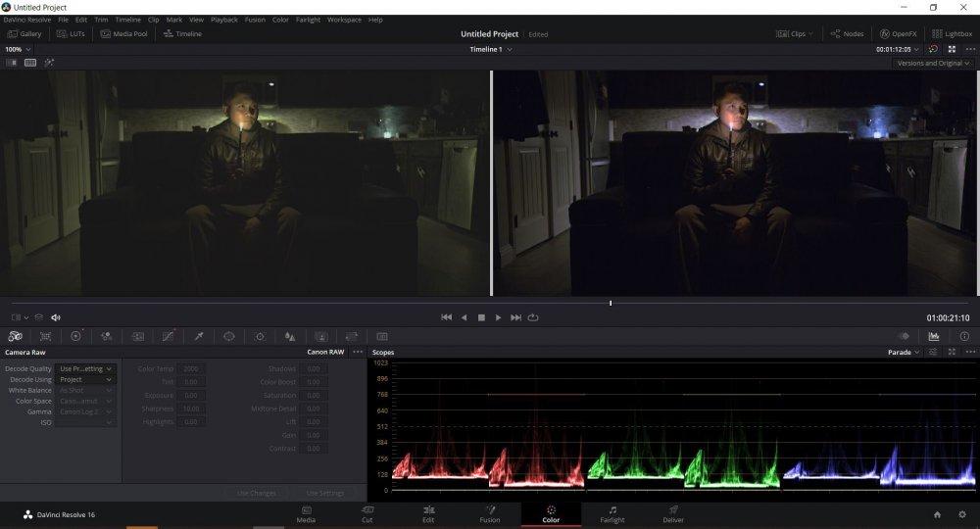Open the Parade scope type dropdown

coord(904,352)
